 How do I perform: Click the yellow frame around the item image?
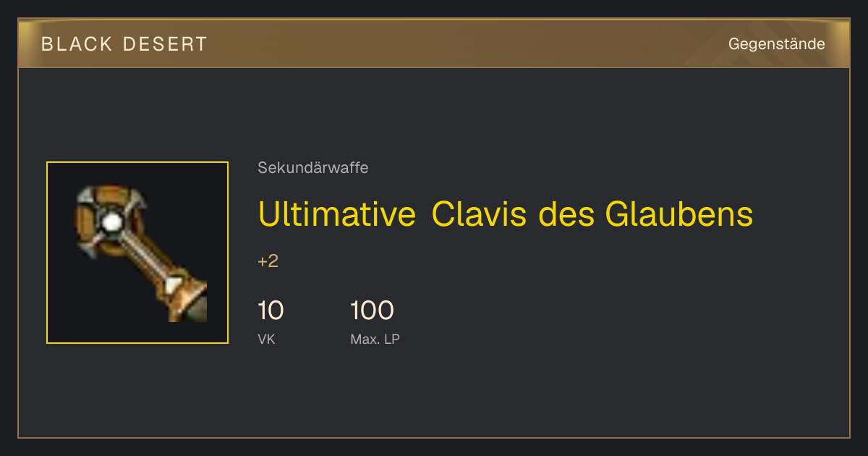point(137,253)
